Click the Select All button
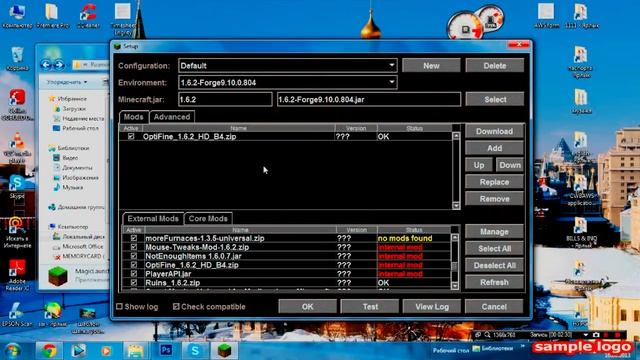The image size is (640, 360). pos(494,248)
